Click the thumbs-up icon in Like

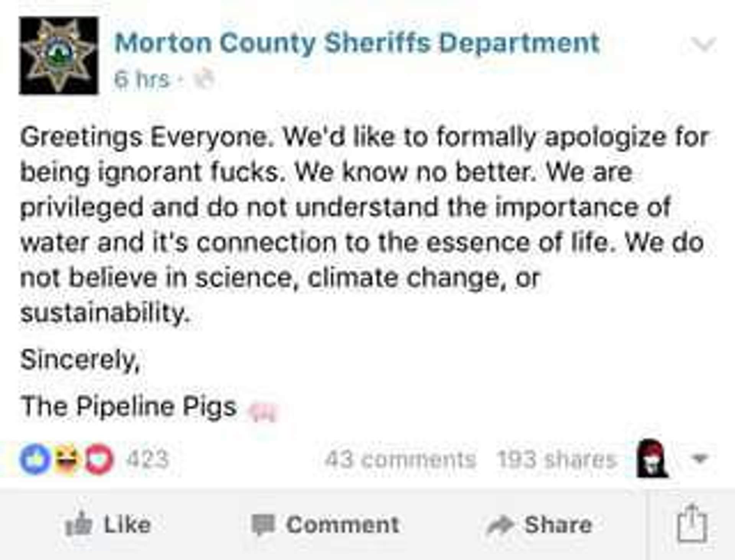coord(79,524)
